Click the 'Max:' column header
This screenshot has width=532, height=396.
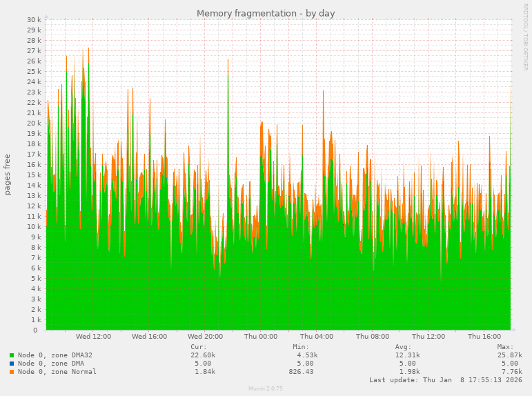(x=506, y=347)
